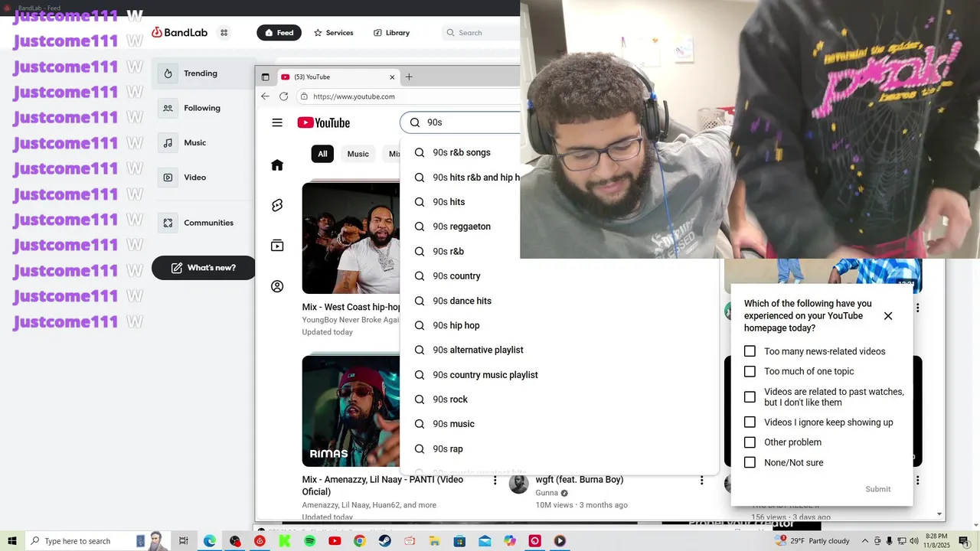The height and width of the screenshot is (551, 980).
Task: Open the BandLab Library menu
Action: click(391, 33)
